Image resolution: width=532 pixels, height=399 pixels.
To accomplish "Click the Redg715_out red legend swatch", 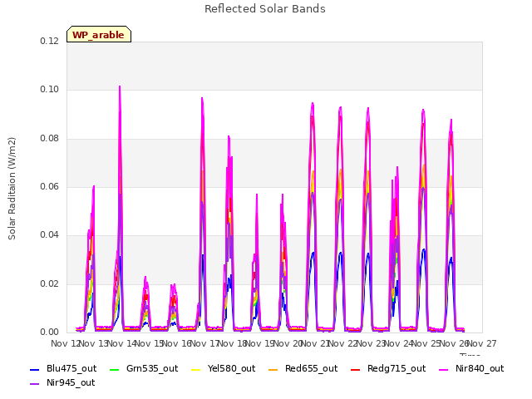I will click(x=356, y=369).
